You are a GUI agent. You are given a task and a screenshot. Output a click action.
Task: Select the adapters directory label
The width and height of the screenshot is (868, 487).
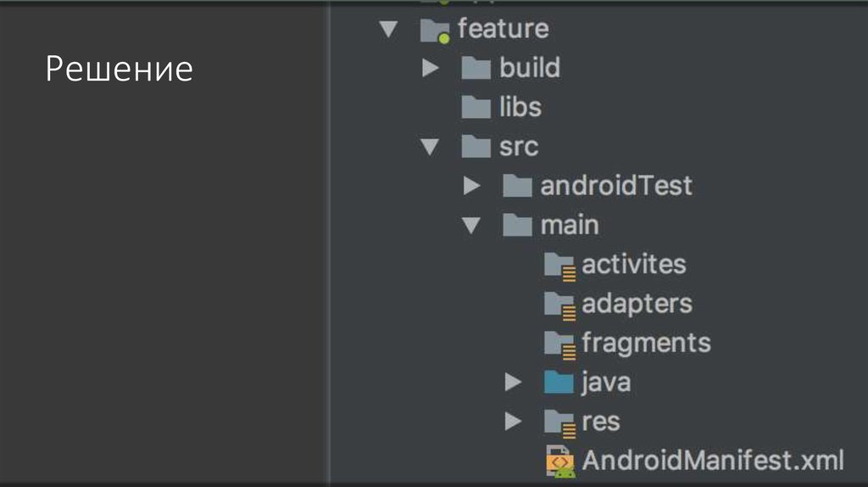[x=637, y=304]
